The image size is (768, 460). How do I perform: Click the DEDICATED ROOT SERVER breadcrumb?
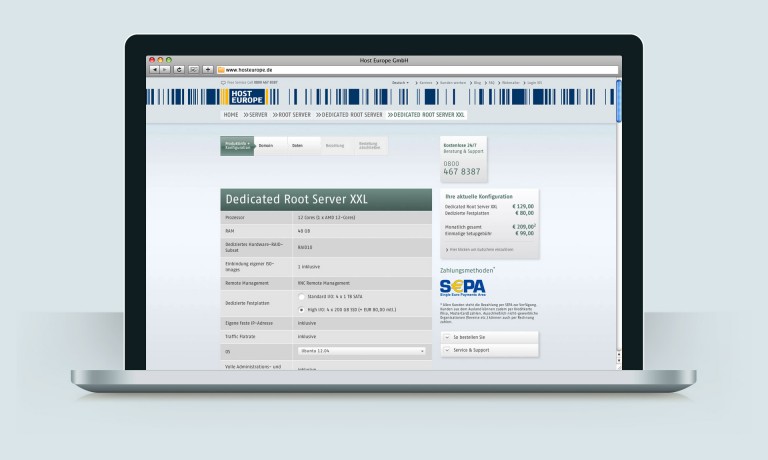tap(349, 115)
